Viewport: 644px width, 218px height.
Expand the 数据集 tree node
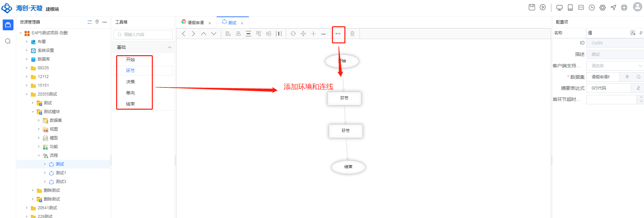click(x=39, y=120)
